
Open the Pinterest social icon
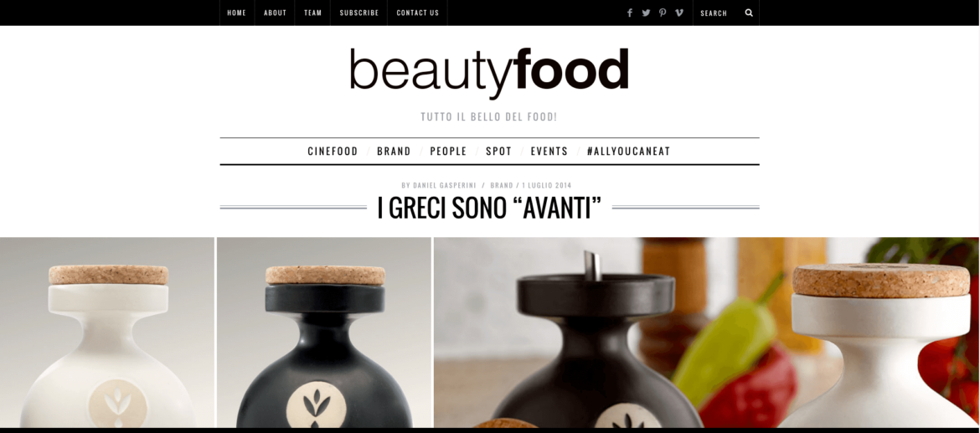pyautogui.click(x=663, y=13)
